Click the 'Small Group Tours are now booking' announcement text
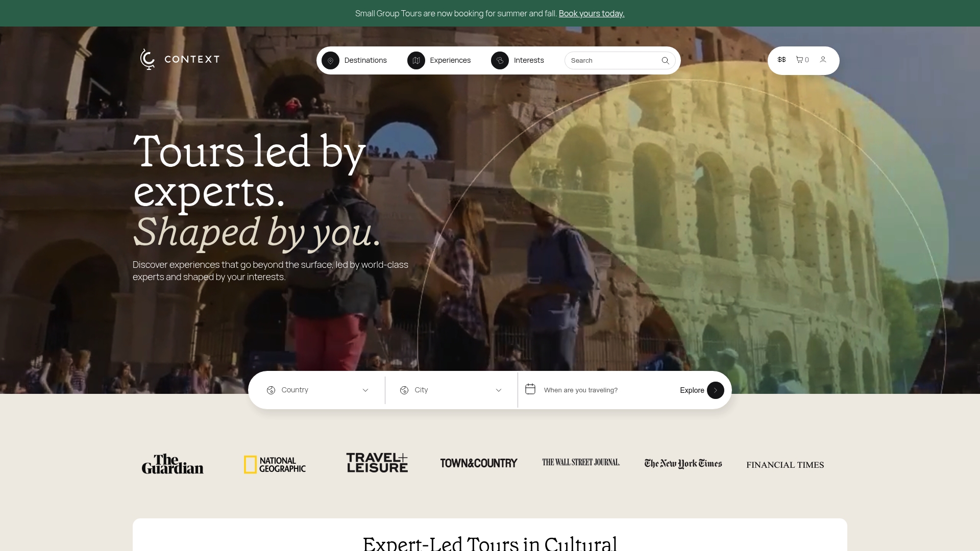This screenshot has width=980, height=551. click(456, 14)
